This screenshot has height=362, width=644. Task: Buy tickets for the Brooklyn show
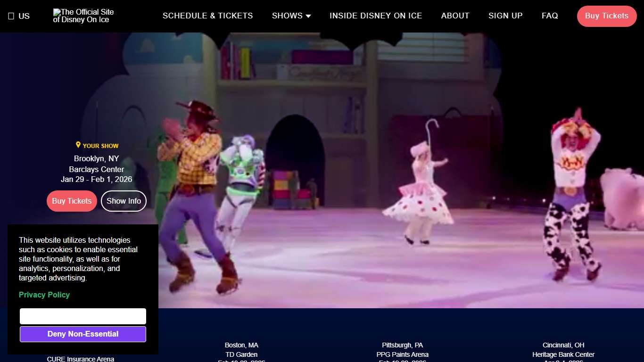pos(72,201)
